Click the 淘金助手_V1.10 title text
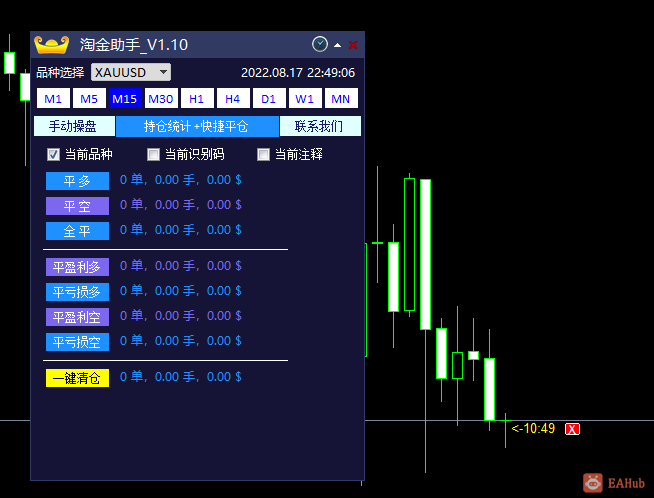Screen dimensions: 654x498 (x=134, y=45)
